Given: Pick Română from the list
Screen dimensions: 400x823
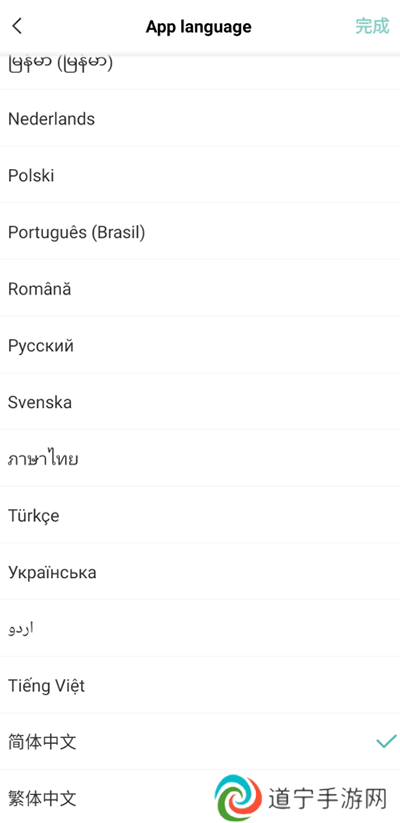Looking at the screenshot, I should click(x=200, y=289).
